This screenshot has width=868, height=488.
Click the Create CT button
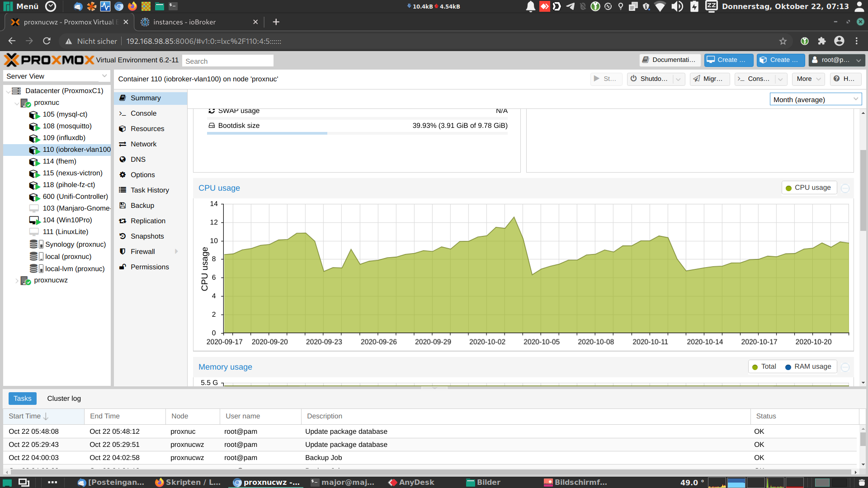coord(781,60)
